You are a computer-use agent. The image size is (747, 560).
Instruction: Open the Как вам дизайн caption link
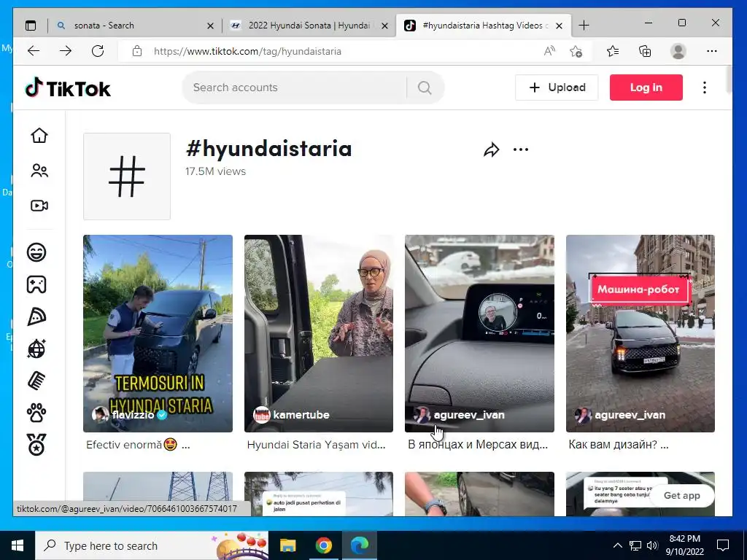(x=619, y=445)
